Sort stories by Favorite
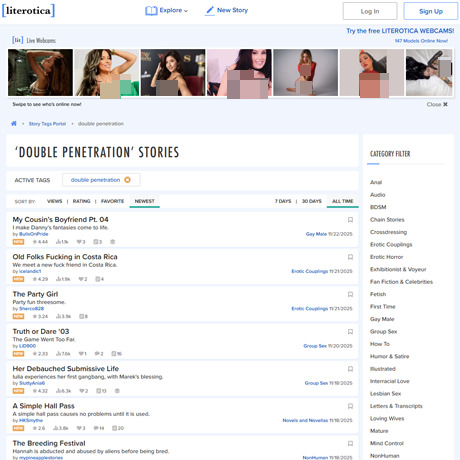Image resolution: width=460 pixels, height=460 pixels. (112, 201)
